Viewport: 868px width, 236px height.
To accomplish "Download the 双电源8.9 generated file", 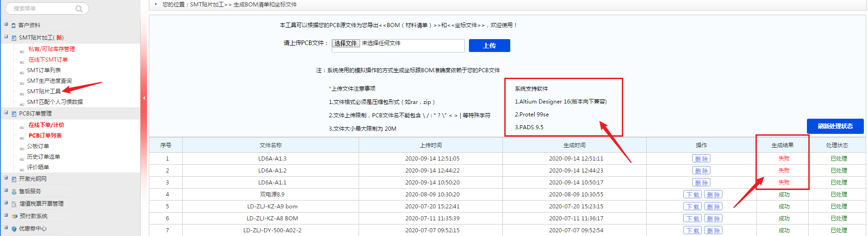I will 692,195.
